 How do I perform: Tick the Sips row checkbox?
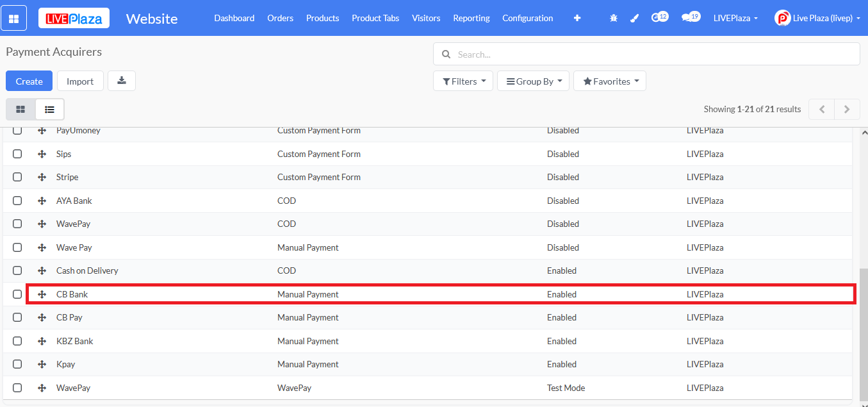coord(17,154)
